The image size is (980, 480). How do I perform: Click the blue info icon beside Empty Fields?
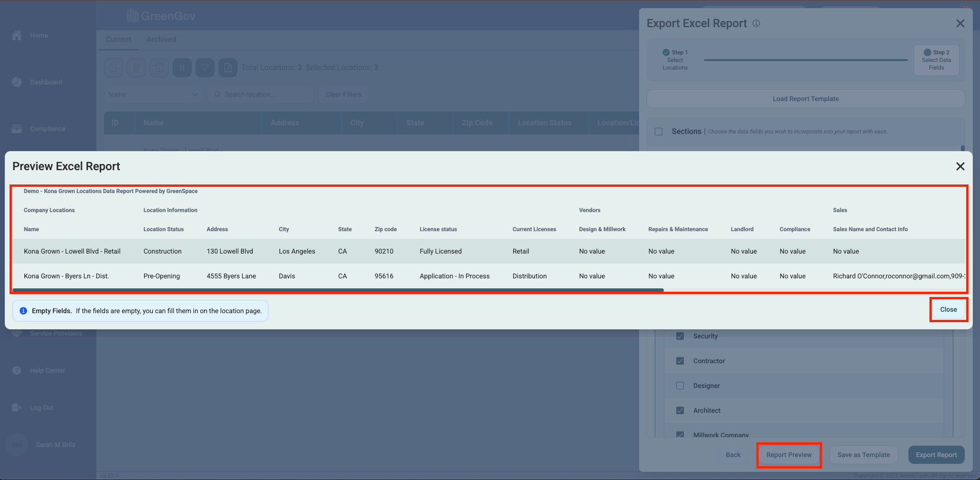pyautogui.click(x=23, y=311)
